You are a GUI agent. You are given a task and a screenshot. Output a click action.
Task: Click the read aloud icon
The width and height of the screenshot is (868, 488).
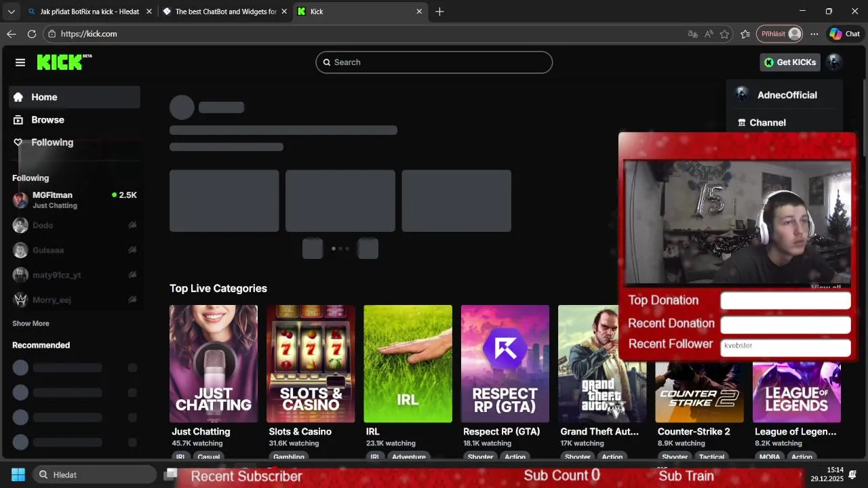click(709, 34)
